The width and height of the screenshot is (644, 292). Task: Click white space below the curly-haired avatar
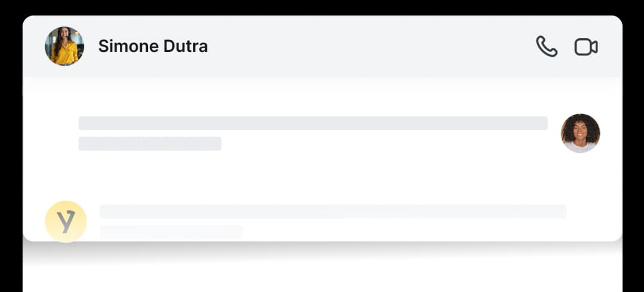(580, 176)
